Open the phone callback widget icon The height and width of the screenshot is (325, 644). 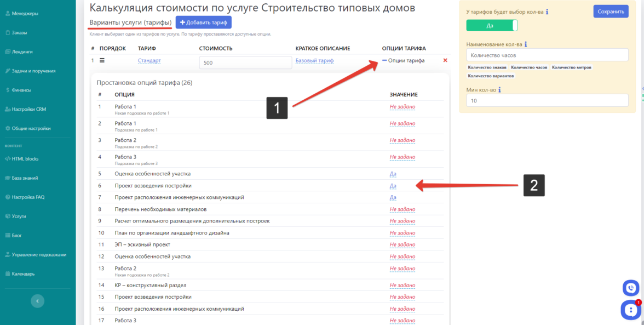(x=630, y=288)
